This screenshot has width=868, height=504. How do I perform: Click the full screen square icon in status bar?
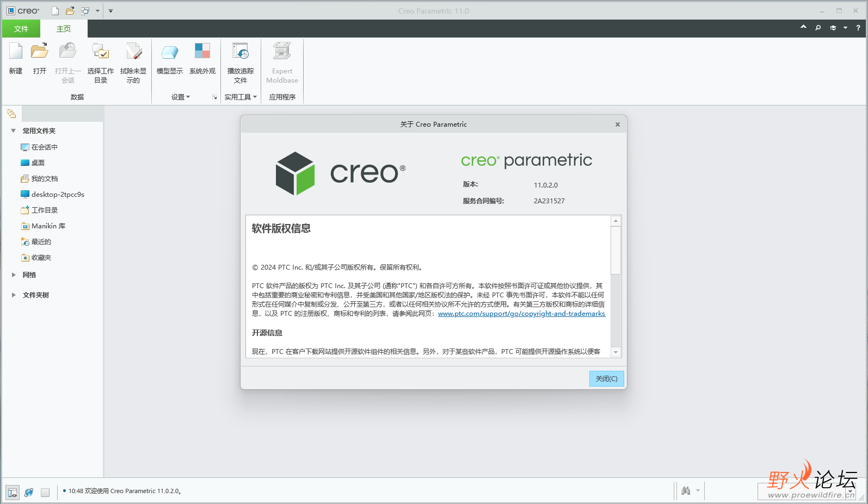point(45,492)
